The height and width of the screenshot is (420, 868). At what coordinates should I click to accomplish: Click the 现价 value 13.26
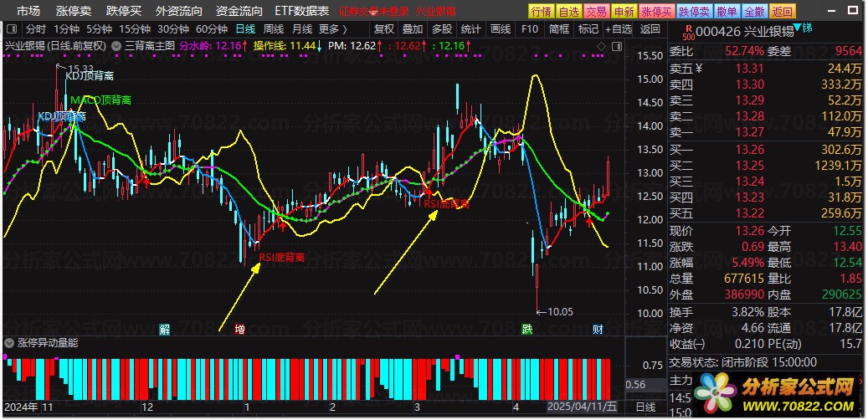(x=749, y=231)
